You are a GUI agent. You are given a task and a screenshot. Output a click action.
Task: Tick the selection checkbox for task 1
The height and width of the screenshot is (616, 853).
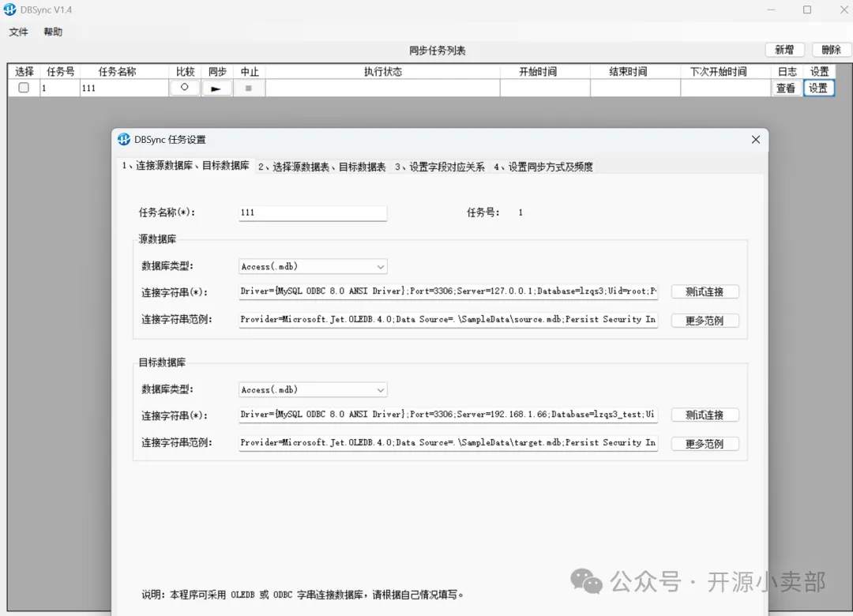tap(24, 88)
